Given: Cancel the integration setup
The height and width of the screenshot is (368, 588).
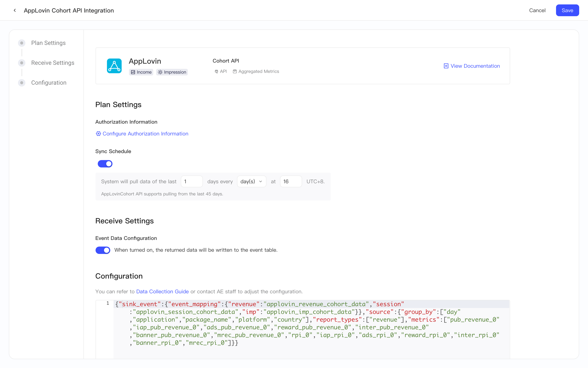Looking at the screenshot, I should (x=537, y=10).
